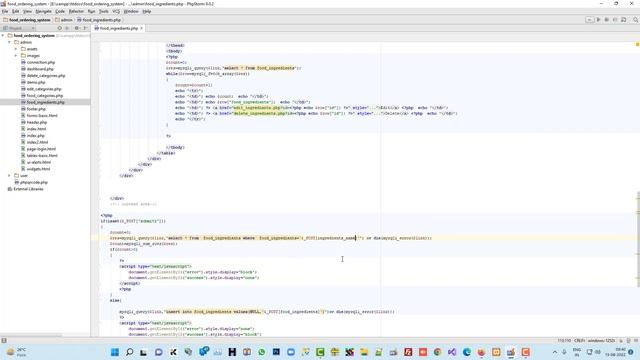Open the Tools menu
The width and height of the screenshot is (640, 360).
(104, 11)
